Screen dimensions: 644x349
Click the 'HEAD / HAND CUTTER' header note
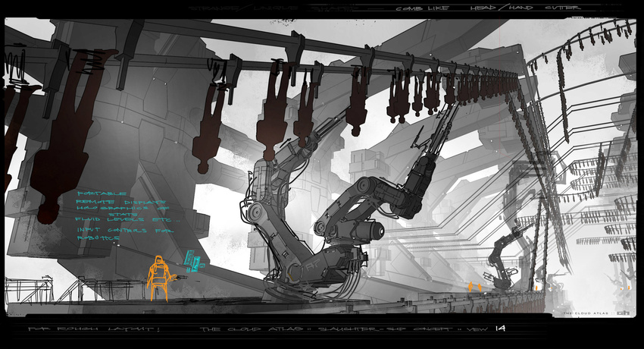click(525, 8)
